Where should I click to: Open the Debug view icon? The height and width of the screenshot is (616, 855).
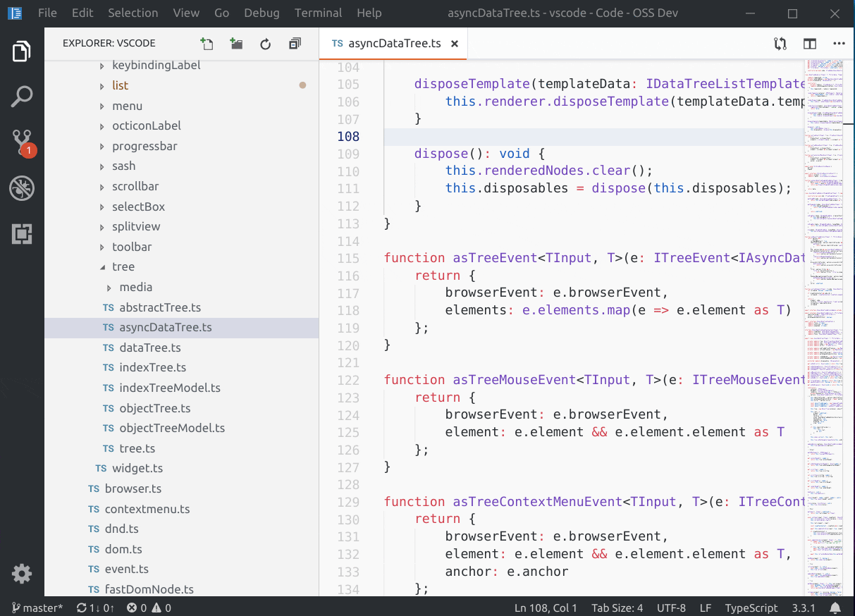[x=22, y=188]
